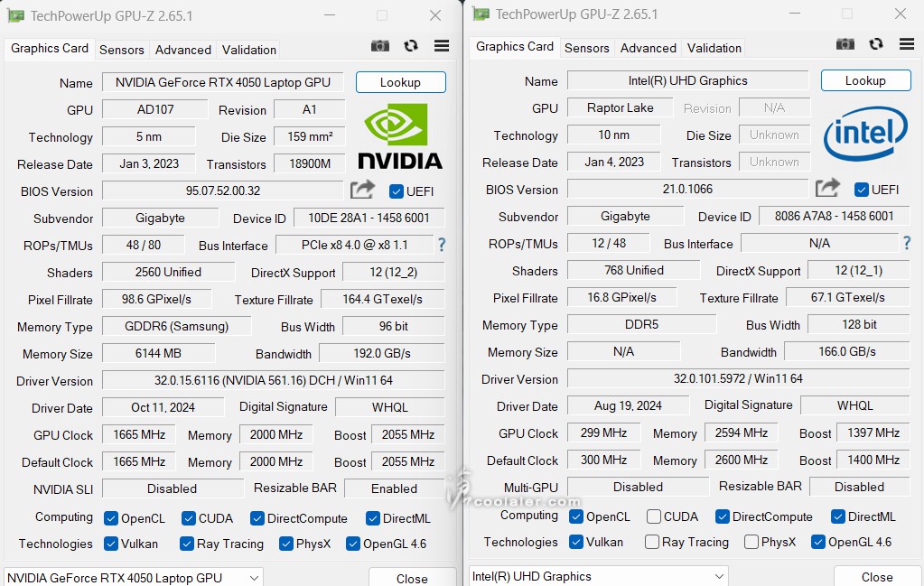
Task: Switch to Advanced tab in NVIDIA window
Action: (183, 50)
